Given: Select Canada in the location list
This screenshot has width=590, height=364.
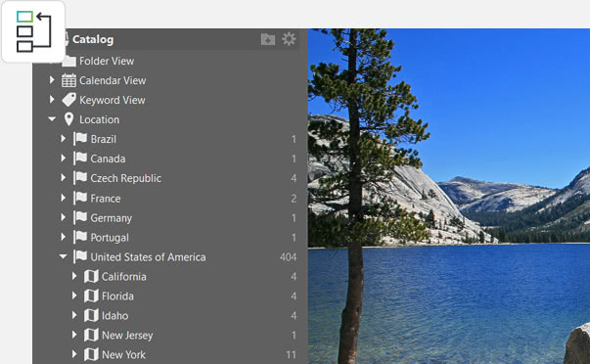Looking at the screenshot, I should 108,159.
